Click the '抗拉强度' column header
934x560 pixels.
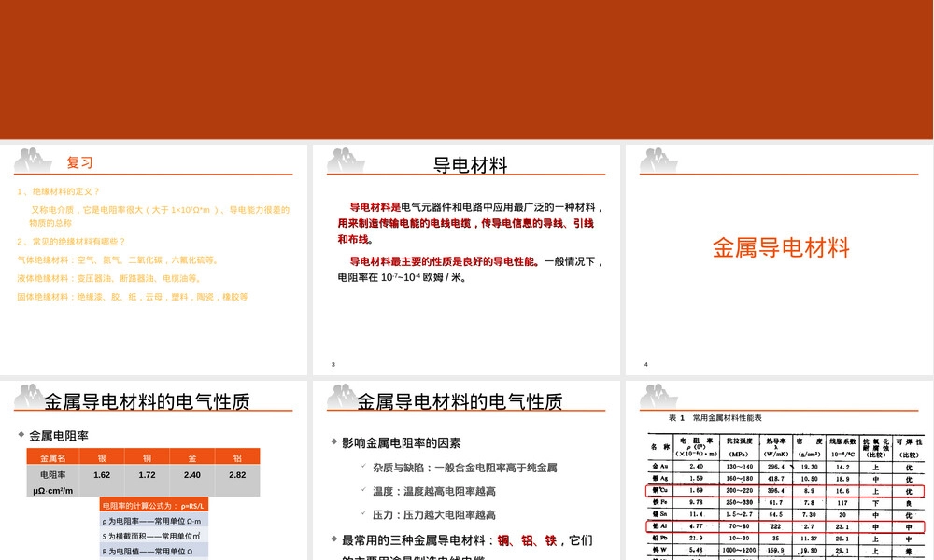click(x=739, y=447)
